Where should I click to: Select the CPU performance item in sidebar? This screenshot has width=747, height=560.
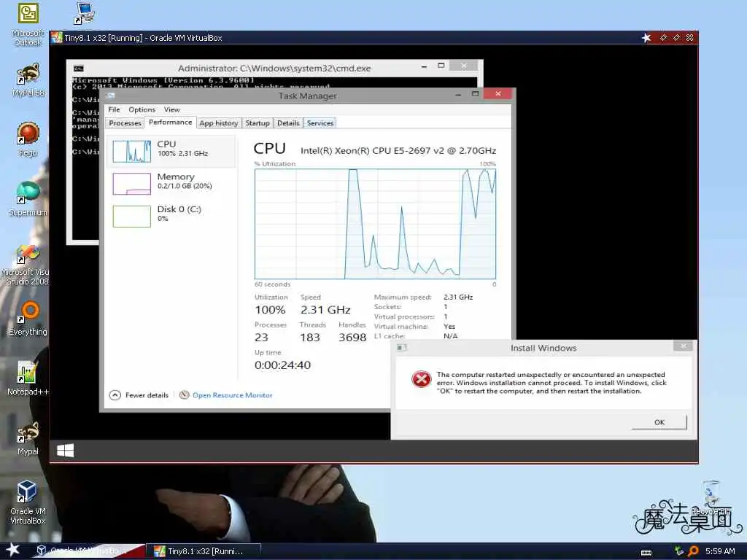(x=171, y=151)
